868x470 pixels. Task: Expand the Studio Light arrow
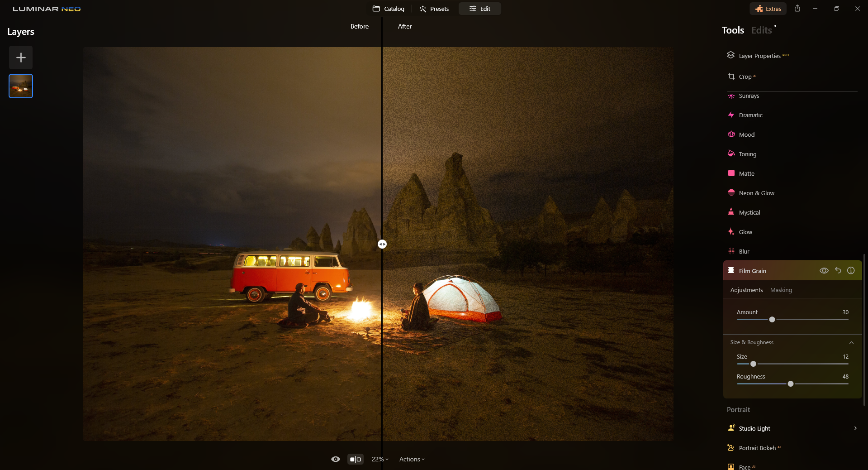coord(855,428)
